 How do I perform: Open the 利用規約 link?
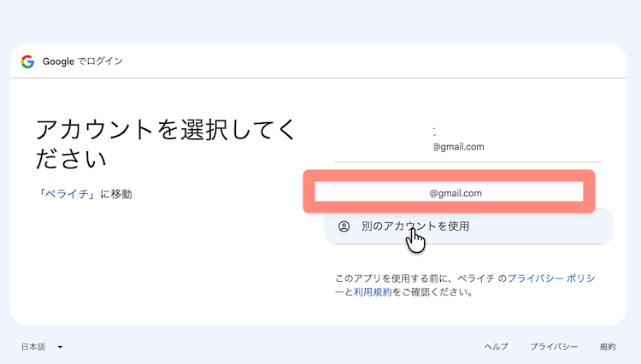coord(373,292)
